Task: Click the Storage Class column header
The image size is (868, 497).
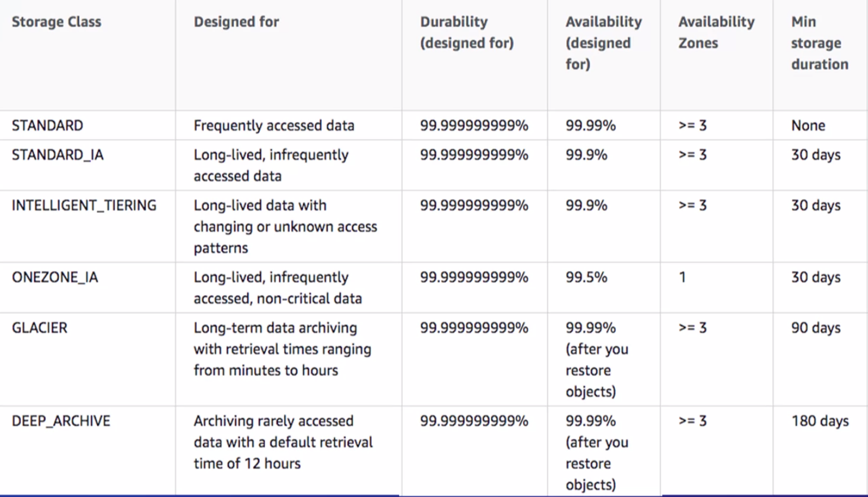Action: (x=57, y=22)
